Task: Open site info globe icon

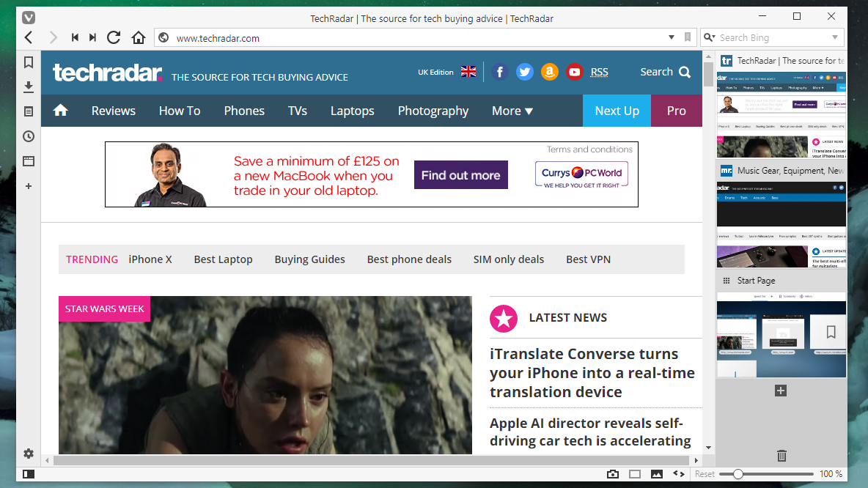Action: click(163, 37)
